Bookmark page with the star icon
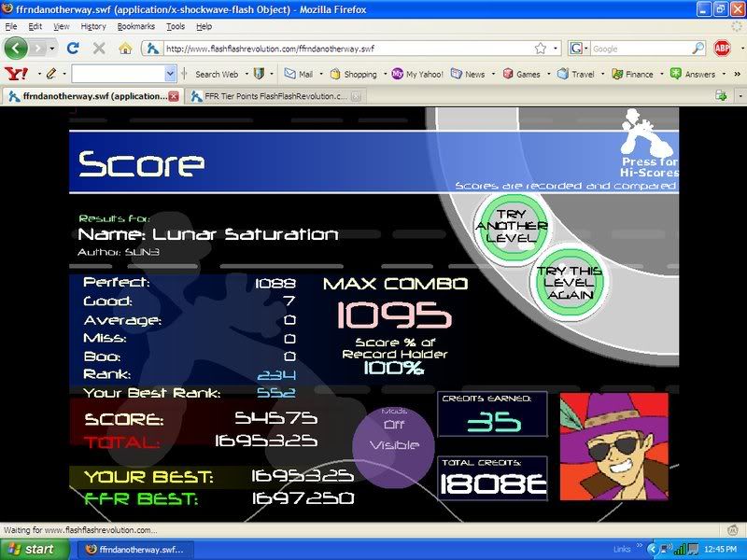 tap(541, 48)
